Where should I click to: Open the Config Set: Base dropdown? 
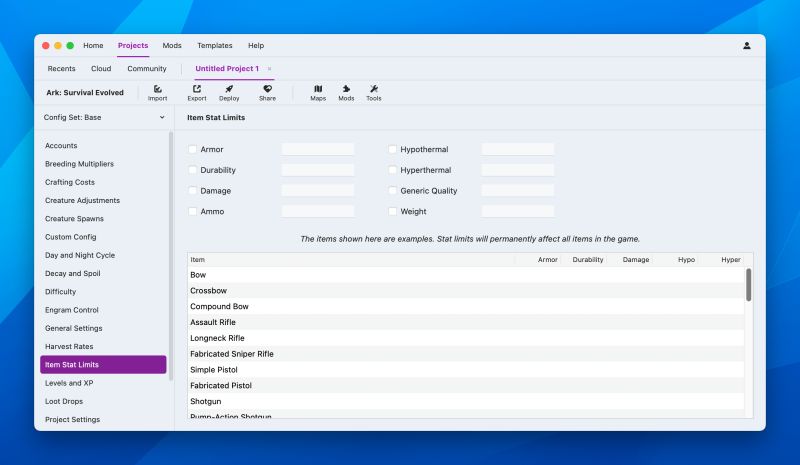click(x=104, y=117)
